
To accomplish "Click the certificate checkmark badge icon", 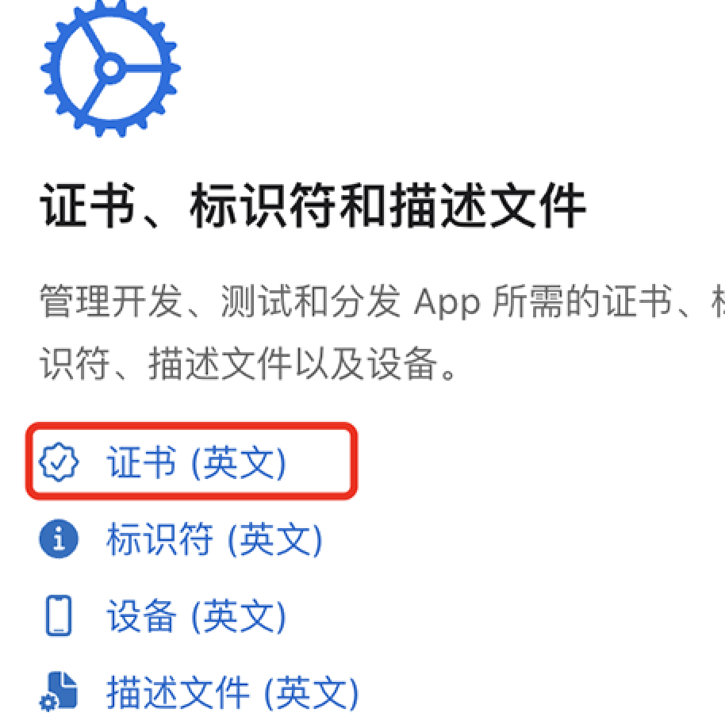I will click(59, 462).
